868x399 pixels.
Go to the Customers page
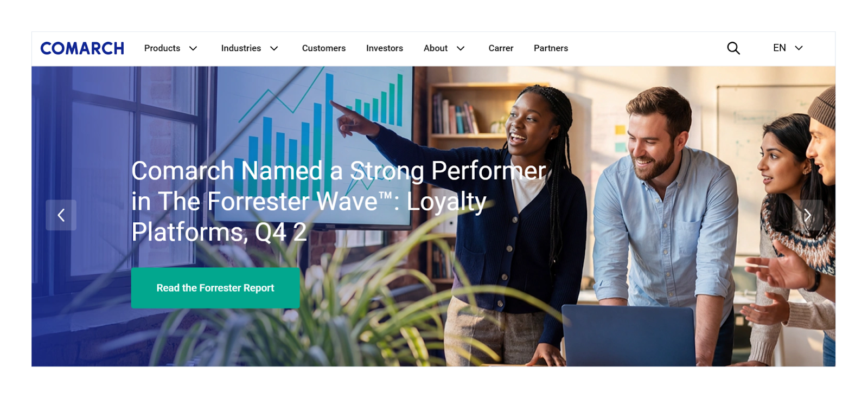click(x=324, y=48)
